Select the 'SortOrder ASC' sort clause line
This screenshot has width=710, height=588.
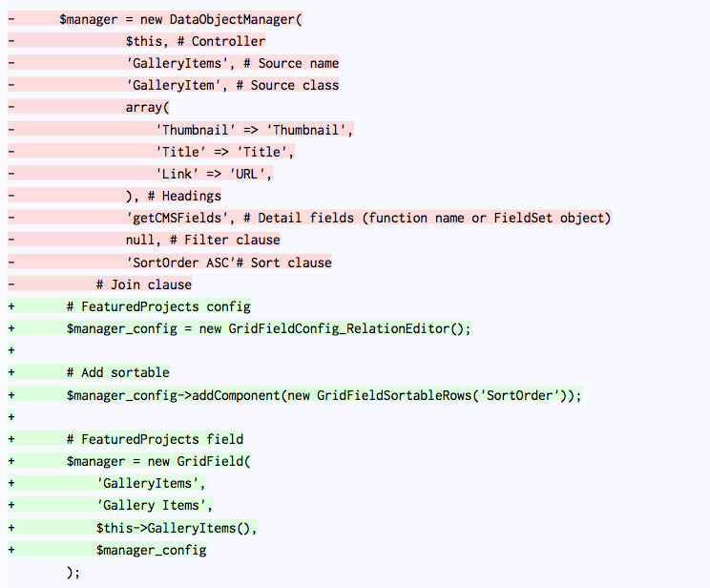[x=228, y=262]
